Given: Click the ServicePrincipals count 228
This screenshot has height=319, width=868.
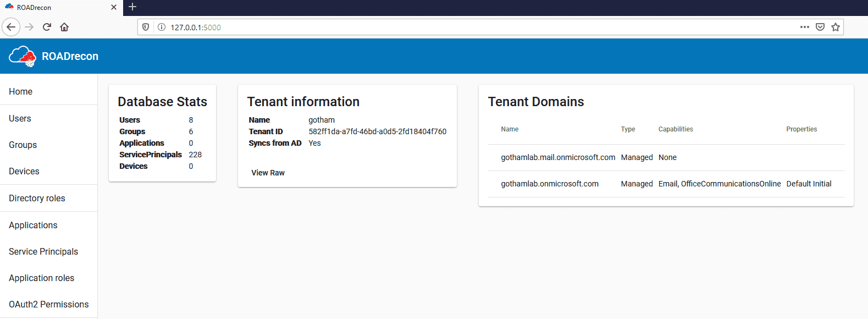Looking at the screenshot, I should point(195,155).
